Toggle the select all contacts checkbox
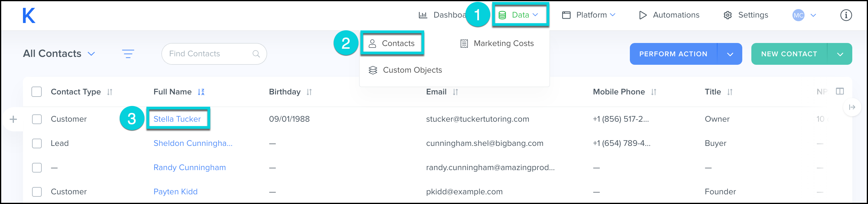868x204 pixels. pos(37,92)
